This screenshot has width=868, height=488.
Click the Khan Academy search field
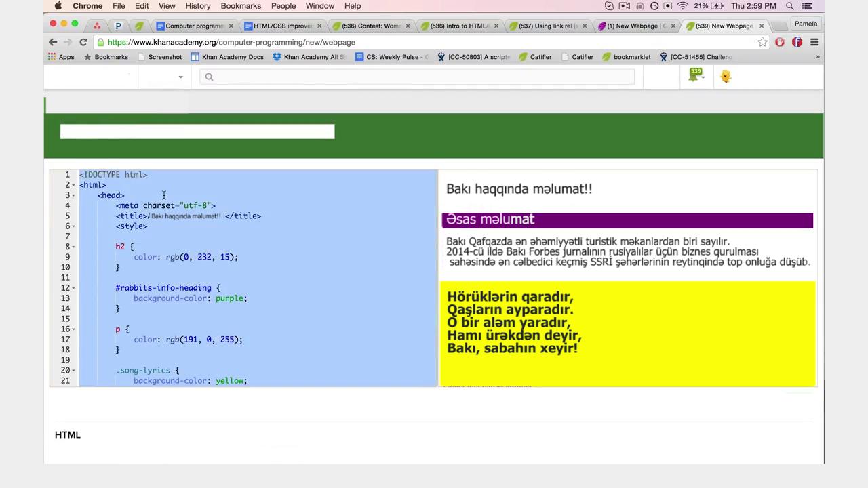coord(417,77)
